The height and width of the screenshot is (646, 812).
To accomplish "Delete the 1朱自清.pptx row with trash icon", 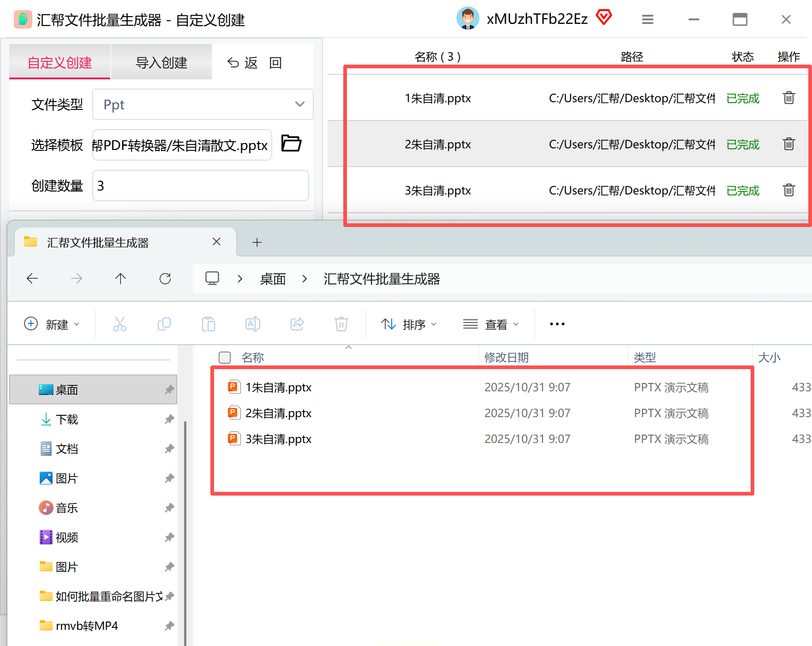I will pyautogui.click(x=788, y=98).
